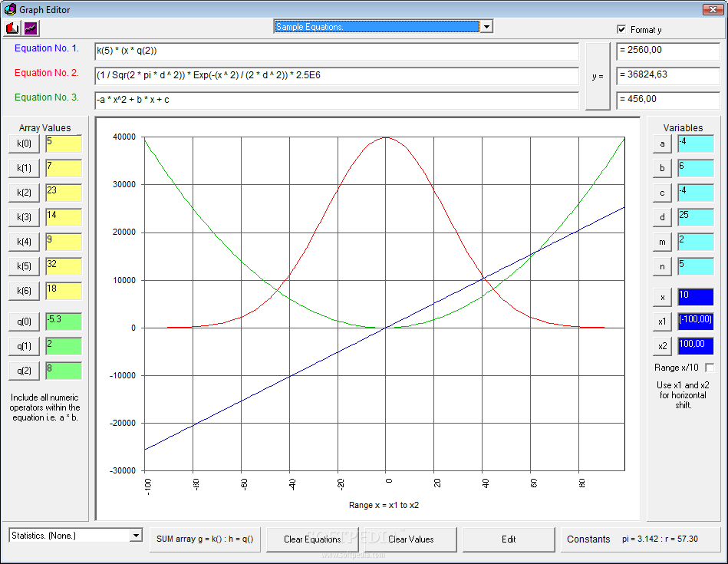This screenshot has width=728, height=564.
Task: Click the blue x value field containing 10
Action: point(696,297)
